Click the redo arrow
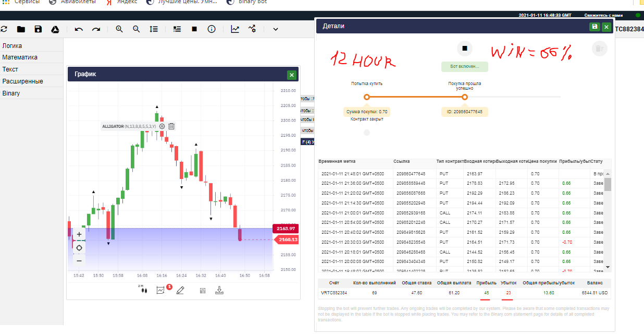 [96, 29]
